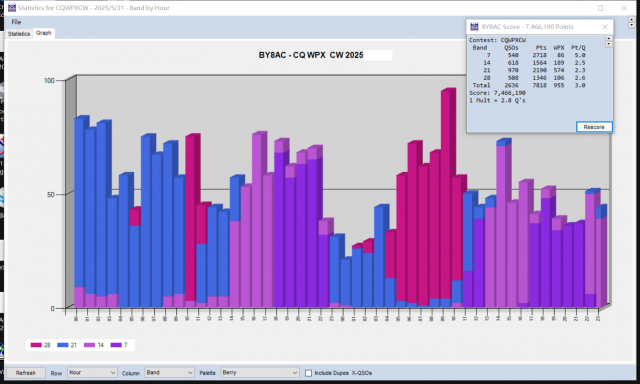640x384 pixels.
Task: Click the scroll up arrow in score panel
Action: (x=609, y=38)
